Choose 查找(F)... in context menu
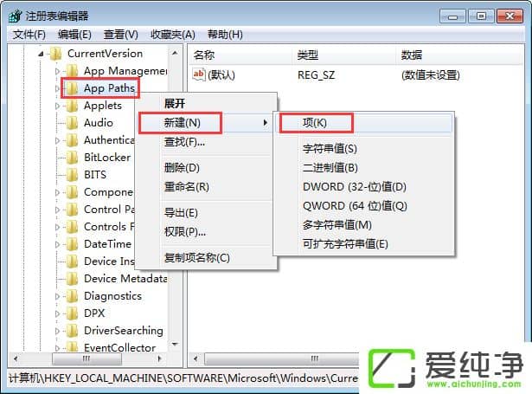 [x=207, y=142]
